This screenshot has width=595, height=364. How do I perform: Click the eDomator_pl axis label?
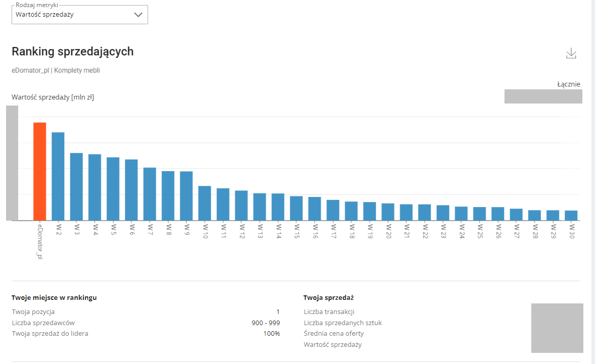(40, 242)
